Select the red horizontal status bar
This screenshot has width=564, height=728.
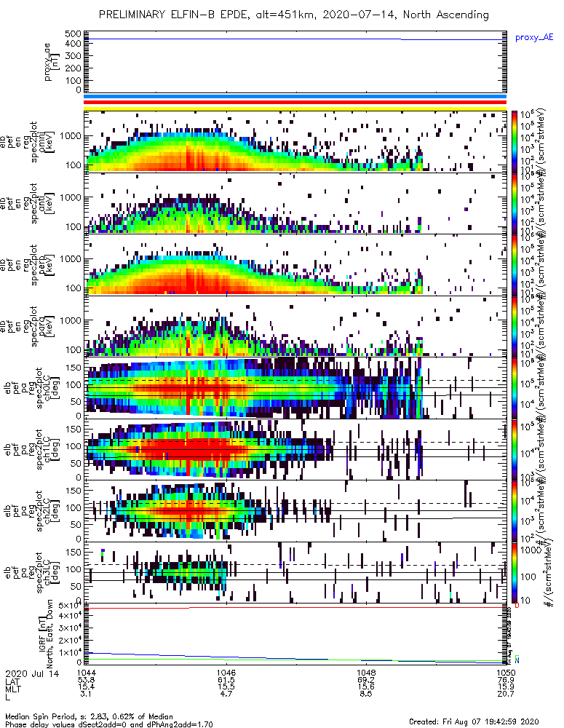pos(295,103)
